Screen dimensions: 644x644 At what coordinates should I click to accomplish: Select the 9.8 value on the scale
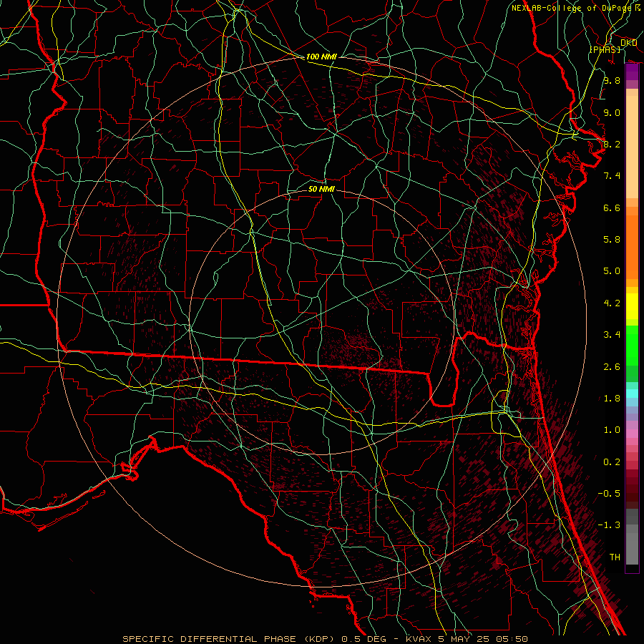click(612, 80)
